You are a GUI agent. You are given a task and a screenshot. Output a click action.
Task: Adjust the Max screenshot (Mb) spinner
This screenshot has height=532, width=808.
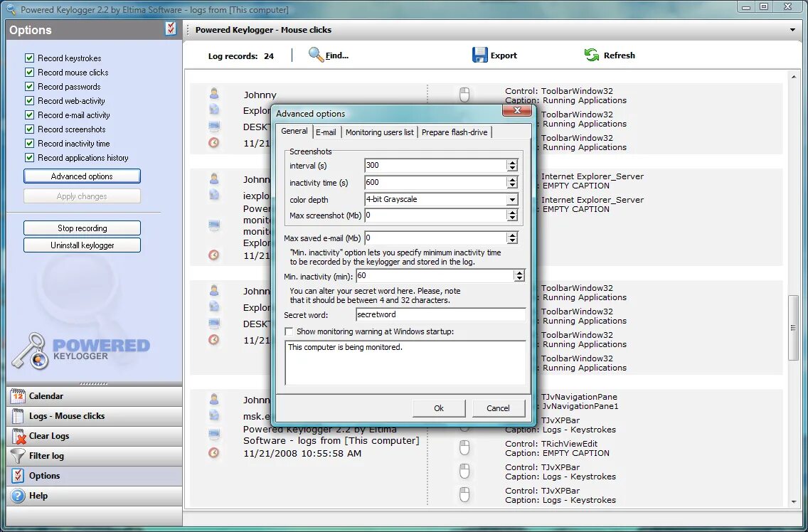coord(511,216)
